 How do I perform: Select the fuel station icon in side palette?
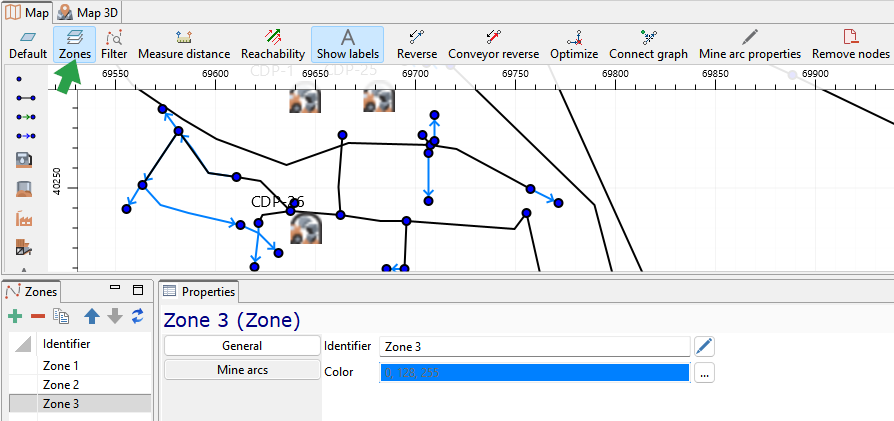click(x=24, y=160)
